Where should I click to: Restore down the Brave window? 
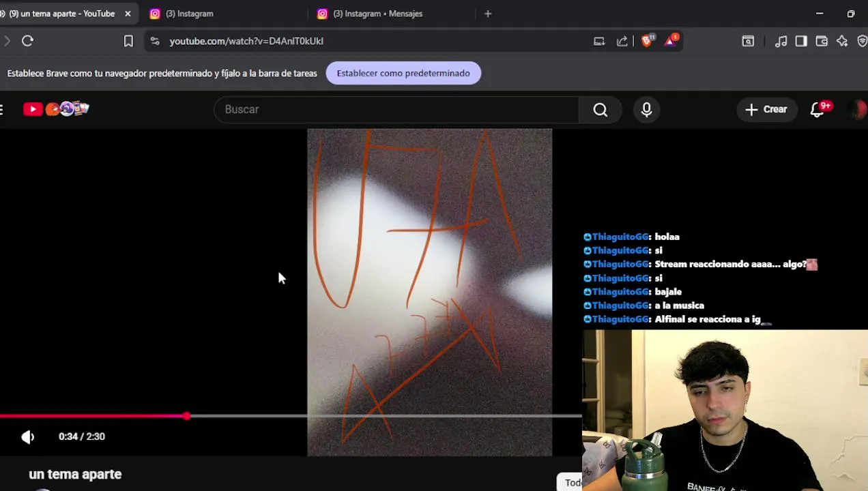click(851, 14)
